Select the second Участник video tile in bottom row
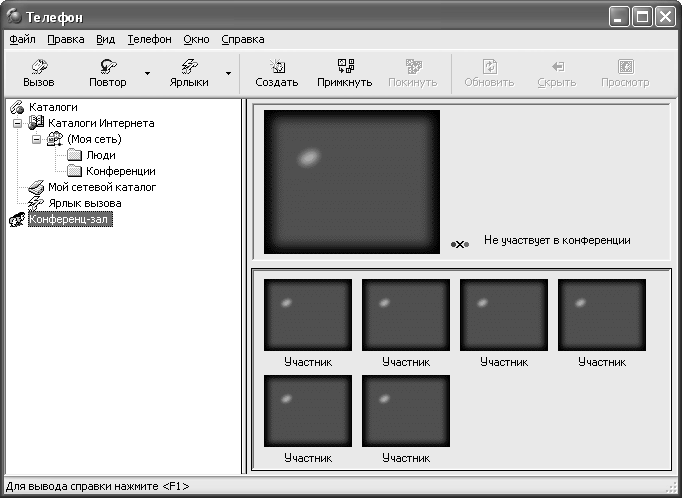This screenshot has height=498, width=682. point(406,411)
